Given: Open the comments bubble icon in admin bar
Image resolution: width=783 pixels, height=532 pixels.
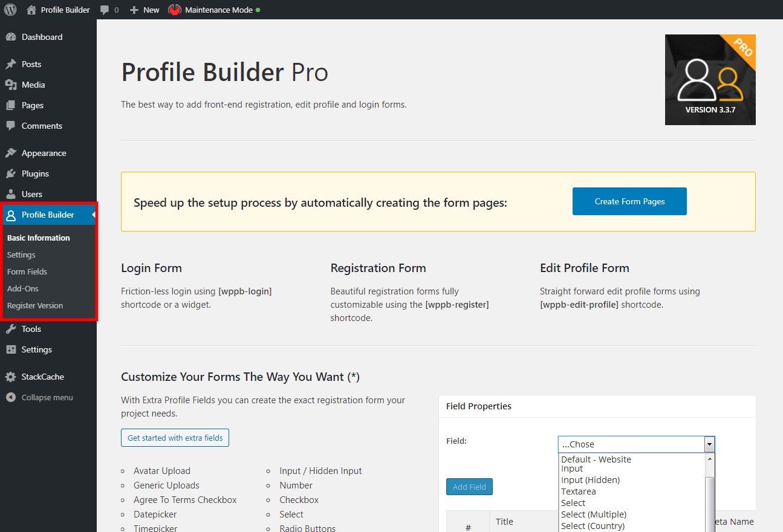Looking at the screenshot, I should 105,10.
